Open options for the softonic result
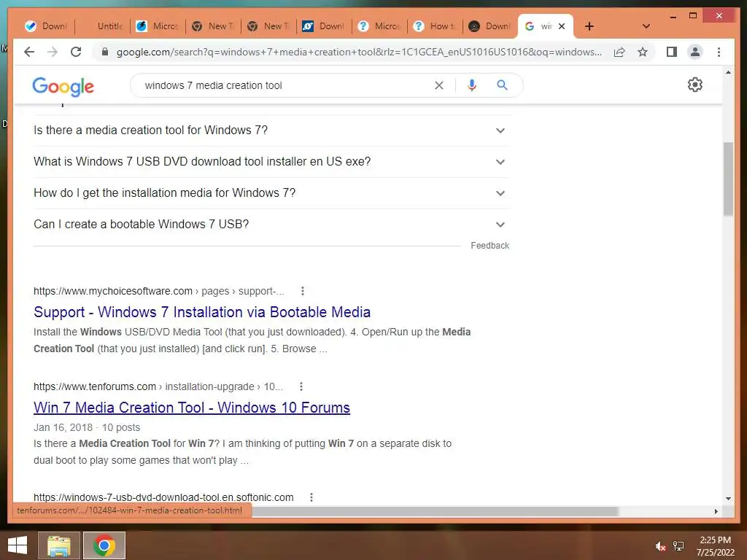Screen dimensions: 747x560 coord(311,497)
